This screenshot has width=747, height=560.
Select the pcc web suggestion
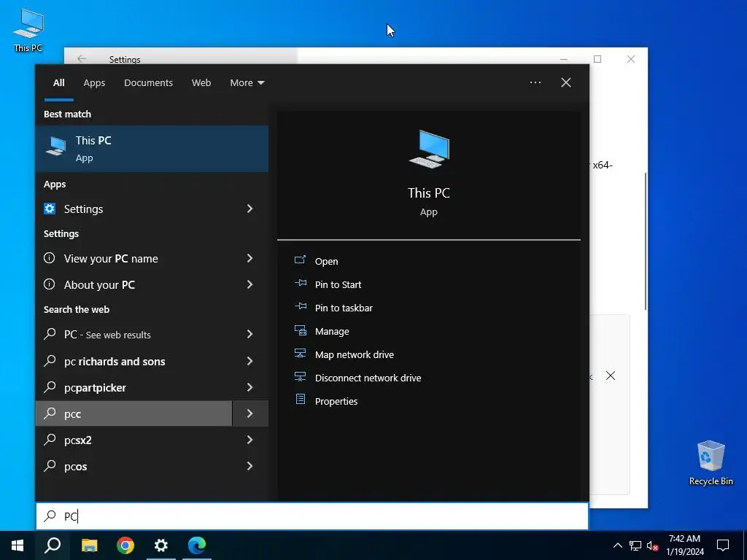pyautogui.click(x=134, y=413)
